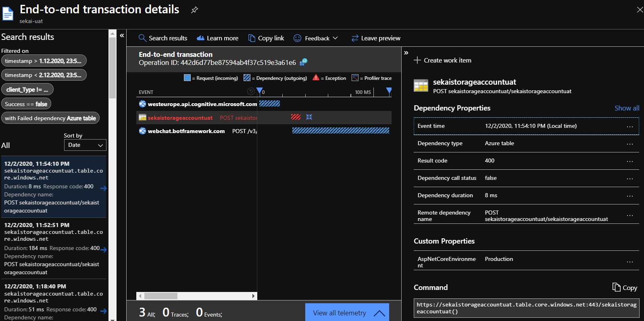Click the Copy link toolbar button
The width and height of the screenshot is (644, 321).
coord(266,38)
